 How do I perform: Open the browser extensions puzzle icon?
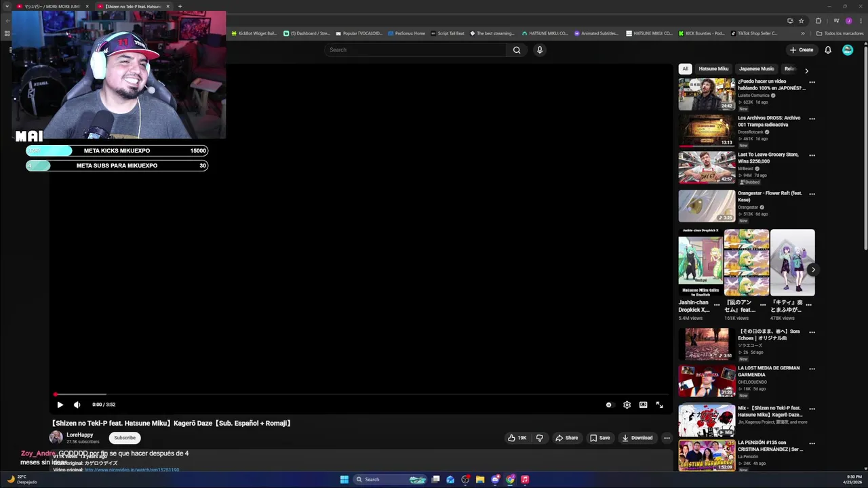click(818, 20)
